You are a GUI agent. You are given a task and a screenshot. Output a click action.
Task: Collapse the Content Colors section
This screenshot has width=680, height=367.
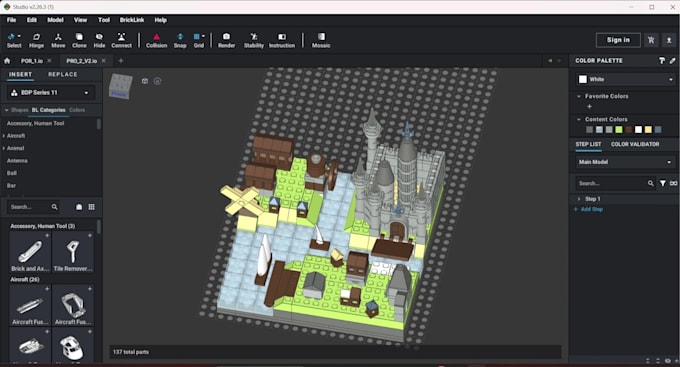(579, 119)
